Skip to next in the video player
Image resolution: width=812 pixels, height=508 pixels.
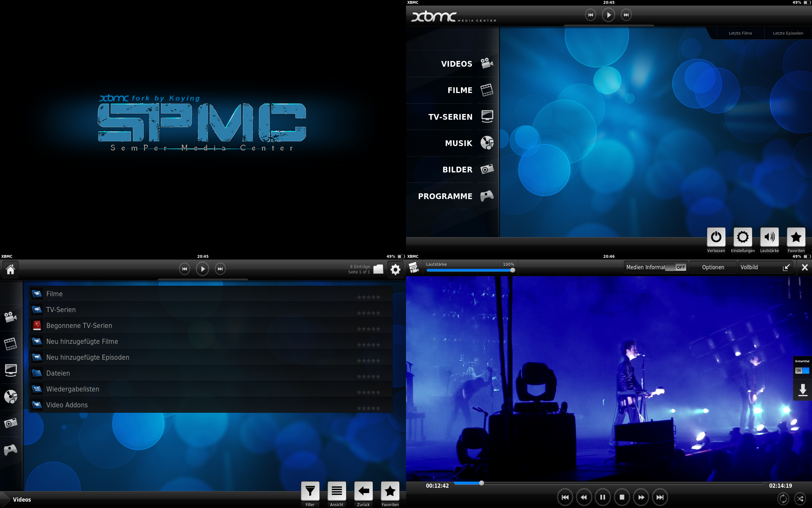tap(660, 497)
